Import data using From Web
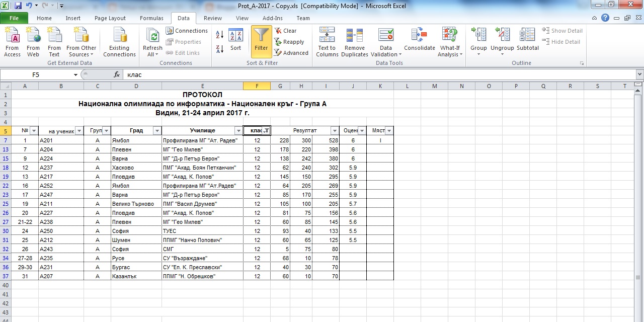644x322 pixels. point(33,42)
